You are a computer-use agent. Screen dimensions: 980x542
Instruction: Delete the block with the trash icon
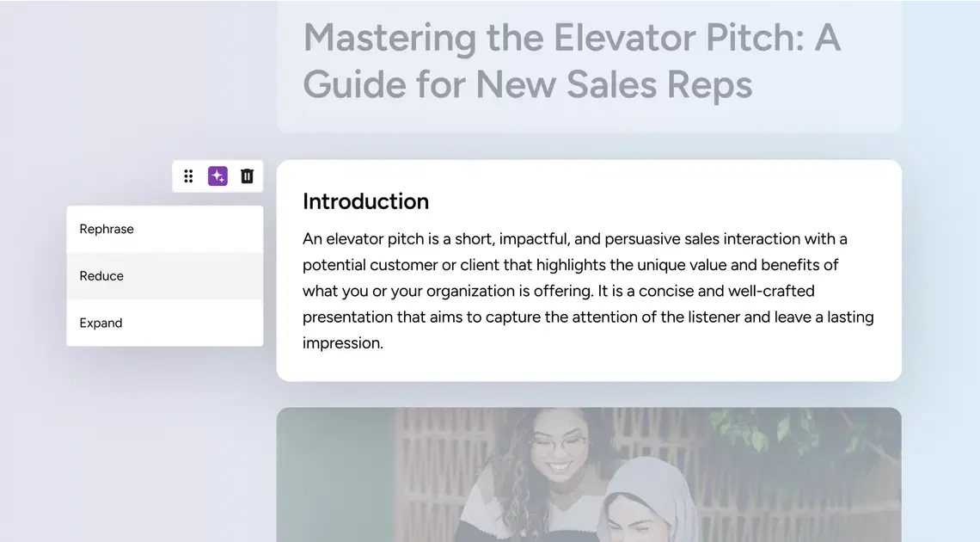pyautogui.click(x=247, y=176)
